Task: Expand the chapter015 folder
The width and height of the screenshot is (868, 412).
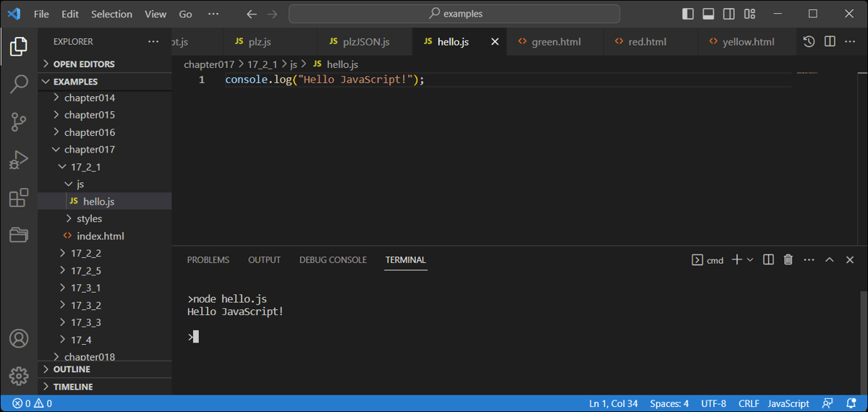Action: [x=105, y=115]
